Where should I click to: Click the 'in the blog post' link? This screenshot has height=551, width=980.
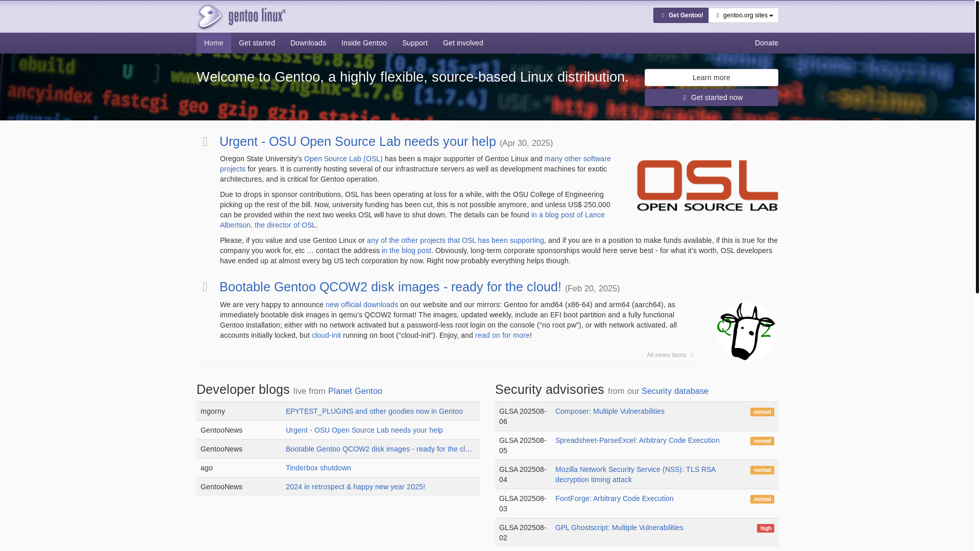406,251
